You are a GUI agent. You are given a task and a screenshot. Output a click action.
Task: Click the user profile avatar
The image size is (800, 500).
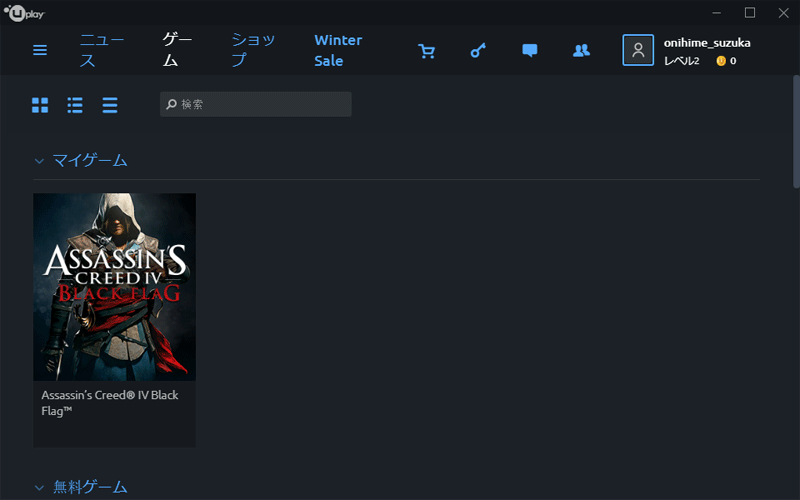pyautogui.click(x=638, y=50)
